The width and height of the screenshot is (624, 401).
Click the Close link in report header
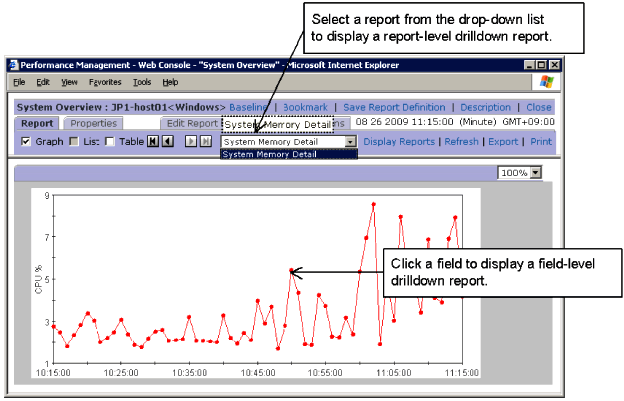539,107
